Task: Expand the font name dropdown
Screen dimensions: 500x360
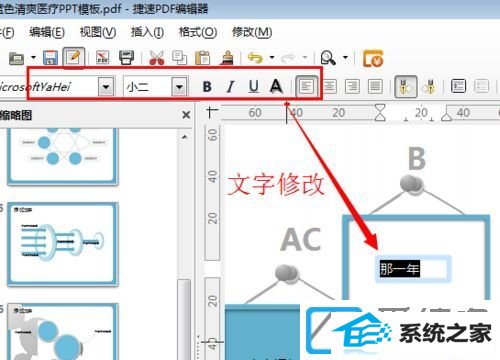Action: point(106,87)
